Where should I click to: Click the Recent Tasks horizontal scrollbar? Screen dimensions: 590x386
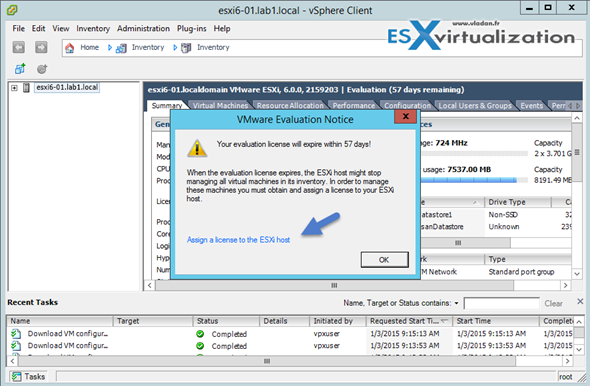click(267, 361)
